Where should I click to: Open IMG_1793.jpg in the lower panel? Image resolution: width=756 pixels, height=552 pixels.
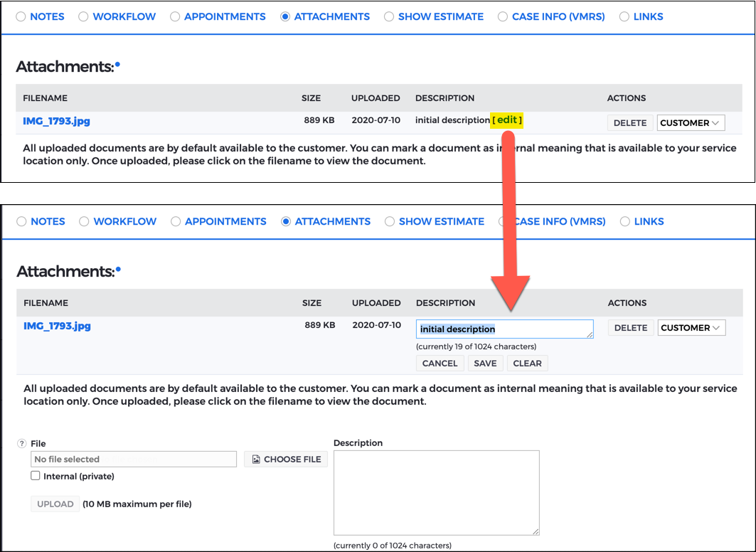pyautogui.click(x=57, y=326)
